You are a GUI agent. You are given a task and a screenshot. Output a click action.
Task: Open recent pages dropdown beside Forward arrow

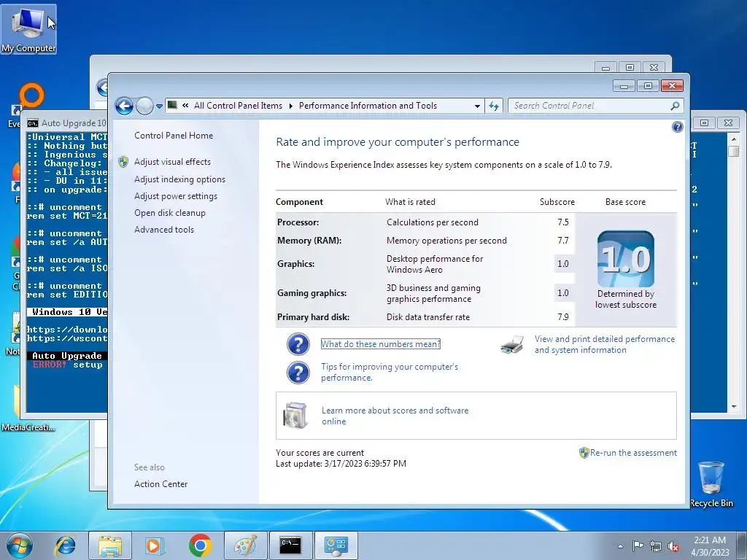159,106
